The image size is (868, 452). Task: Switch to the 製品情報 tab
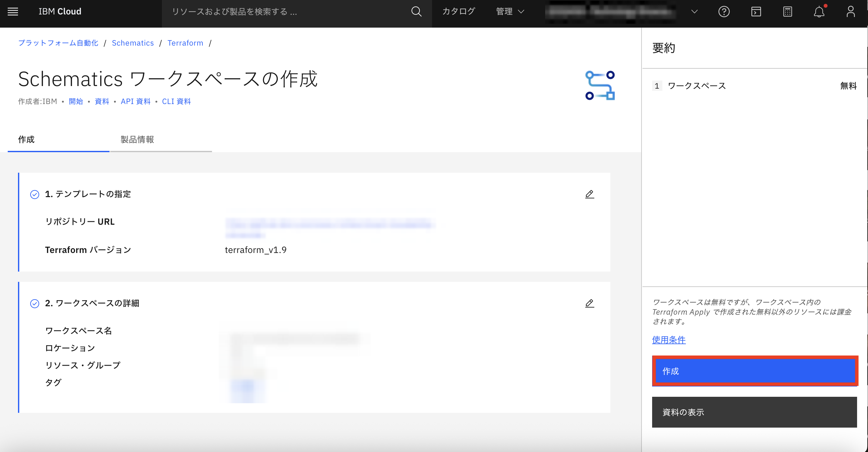point(136,139)
